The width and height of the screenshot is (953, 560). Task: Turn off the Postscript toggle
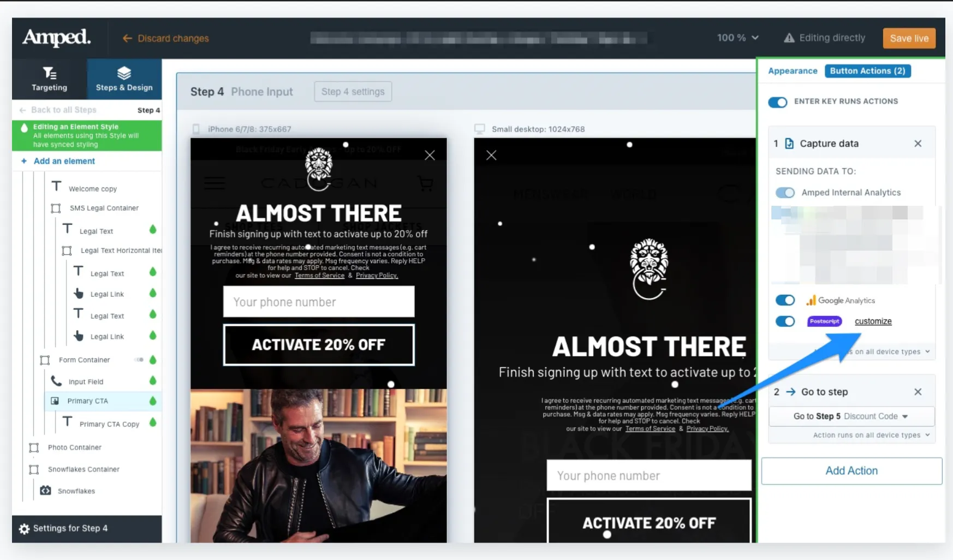click(785, 321)
